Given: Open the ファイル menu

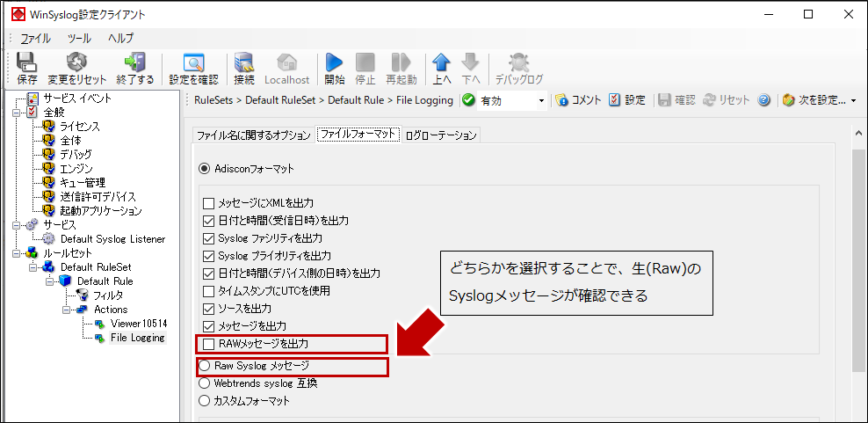Looking at the screenshot, I should point(35,38).
